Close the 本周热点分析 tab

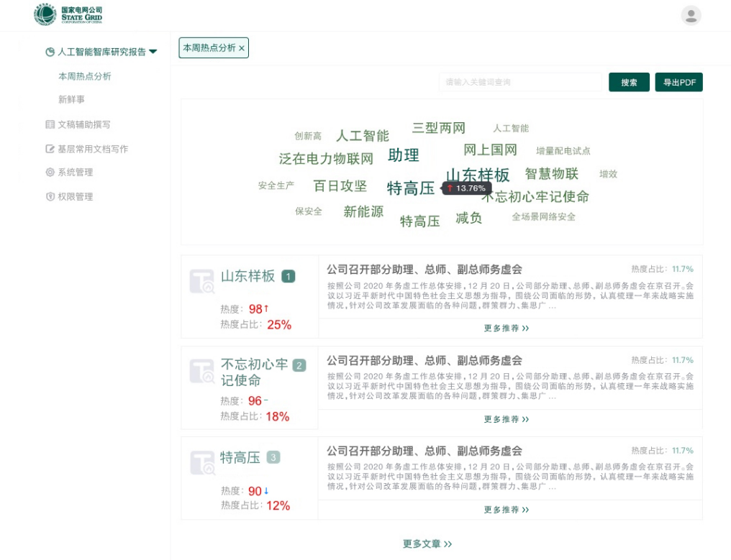(242, 48)
